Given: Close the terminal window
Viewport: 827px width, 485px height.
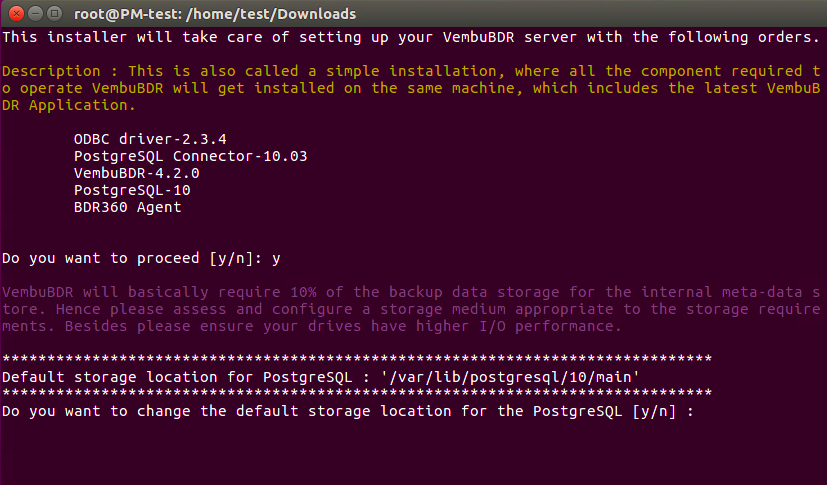Looking at the screenshot, I should 16,13.
